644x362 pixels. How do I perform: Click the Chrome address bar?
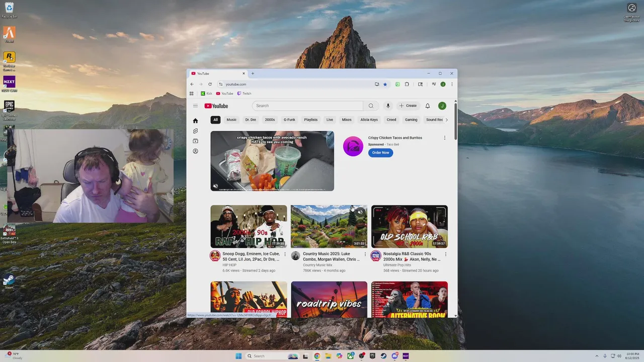(x=297, y=84)
